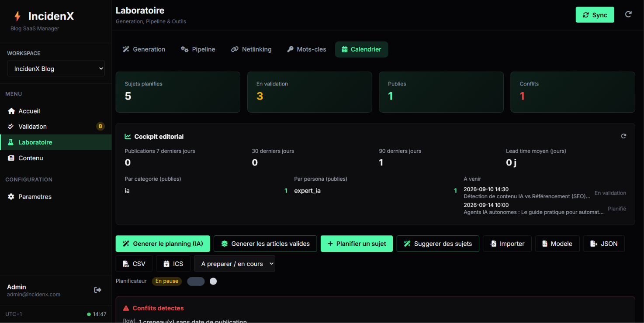Viewport: 644px width, 323px height.
Task: Click admin@incidenx.com account email
Action: click(x=34, y=294)
